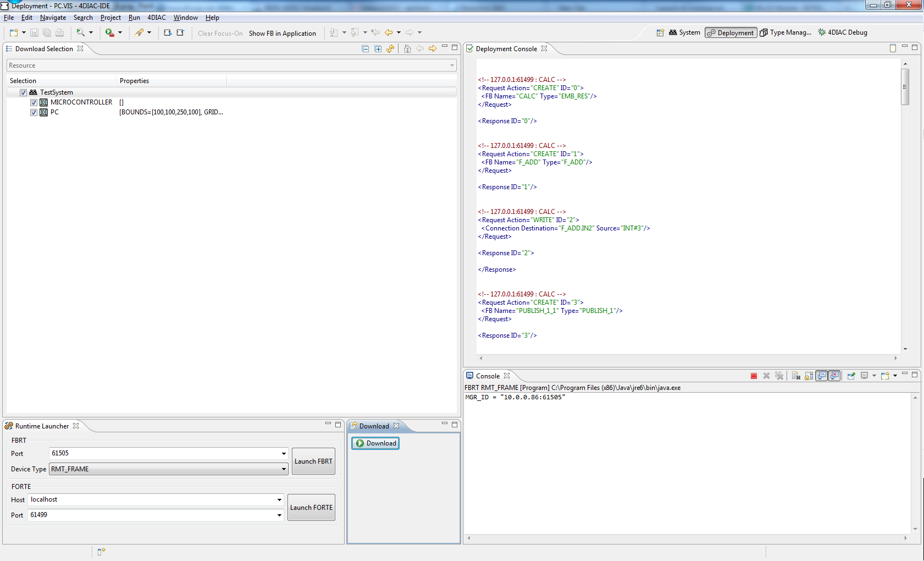Click the Open Perspective icon
This screenshot has width=924, height=561.
[x=660, y=33]
